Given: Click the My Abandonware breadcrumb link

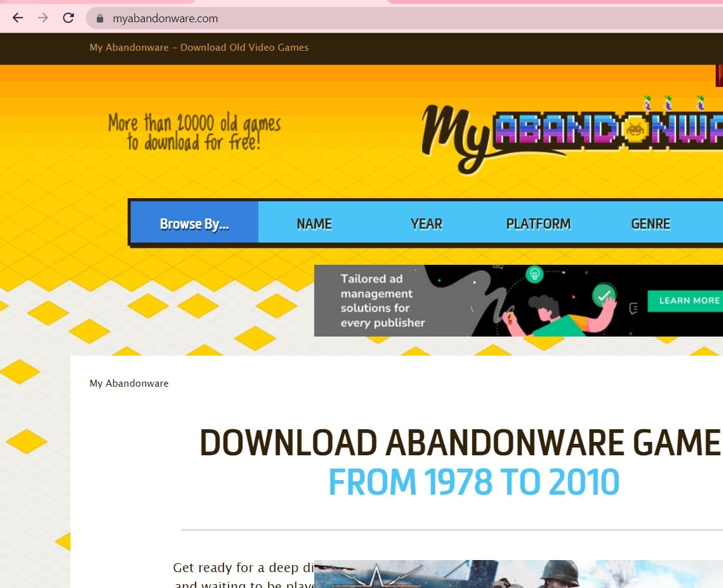Looking at the screenshot, I should 129,384.
